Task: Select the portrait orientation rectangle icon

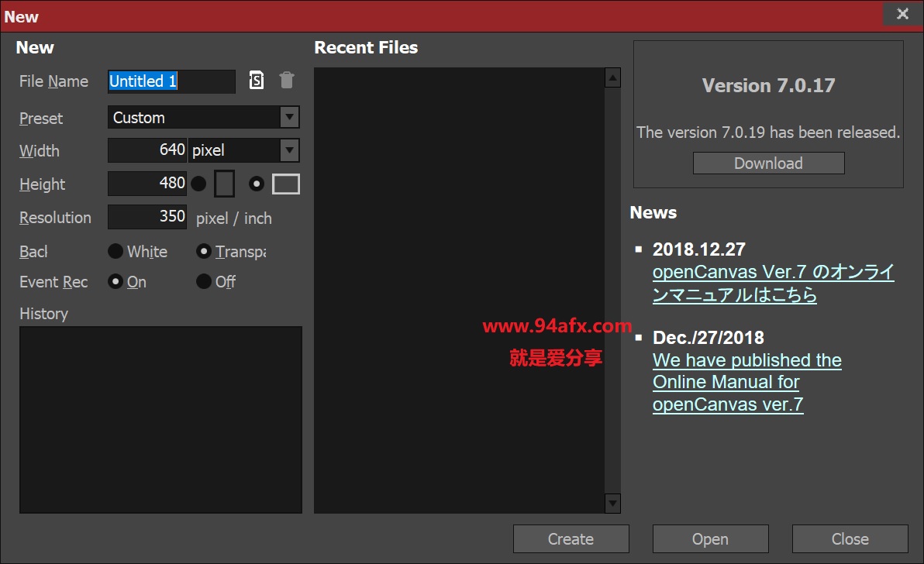Action: coord(225,184)
